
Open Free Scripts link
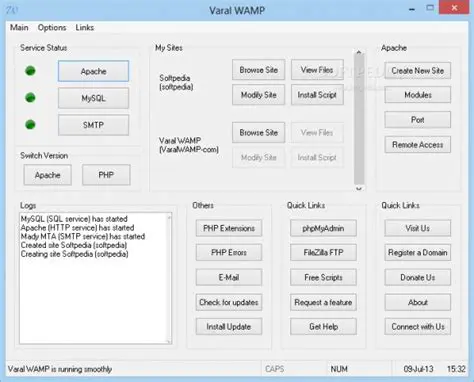coord(323,277)
